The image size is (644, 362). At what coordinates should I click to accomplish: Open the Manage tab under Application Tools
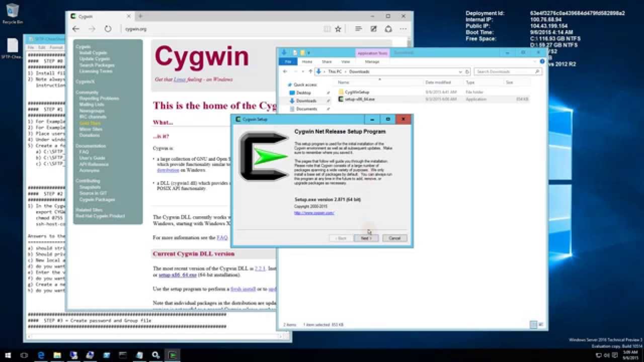tap(372, 61)
